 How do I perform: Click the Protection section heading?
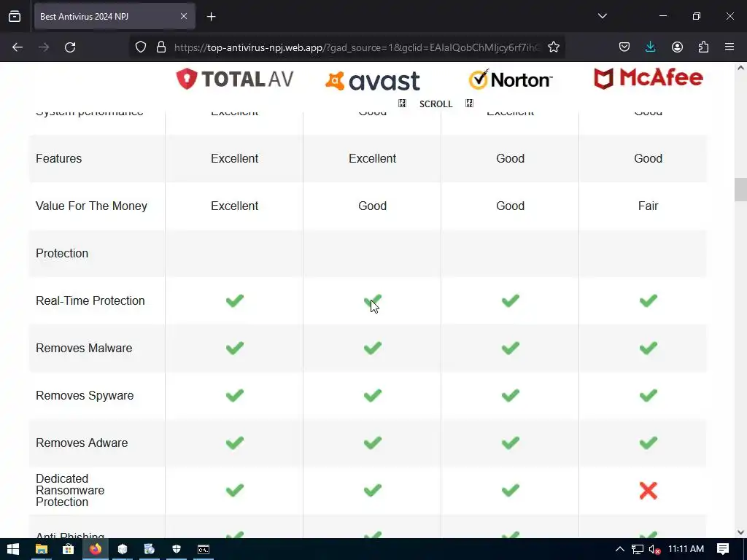[62, 253]
